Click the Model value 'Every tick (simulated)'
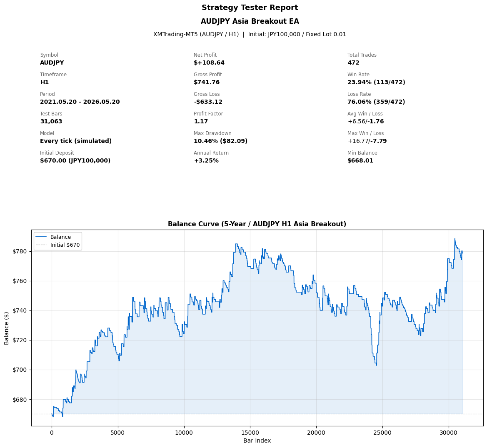Viewport: 487px width, 448px height. [x=76, y=141]
